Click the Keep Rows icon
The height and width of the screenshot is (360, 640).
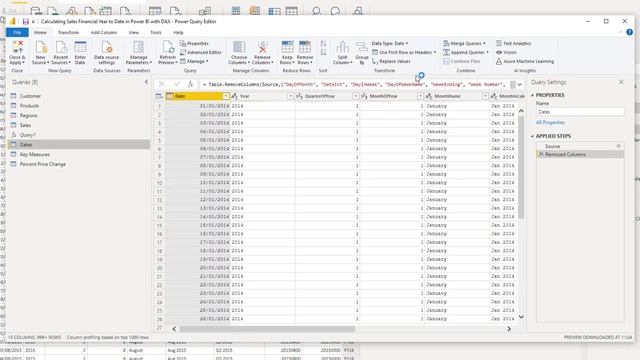[x=287, y=47]
